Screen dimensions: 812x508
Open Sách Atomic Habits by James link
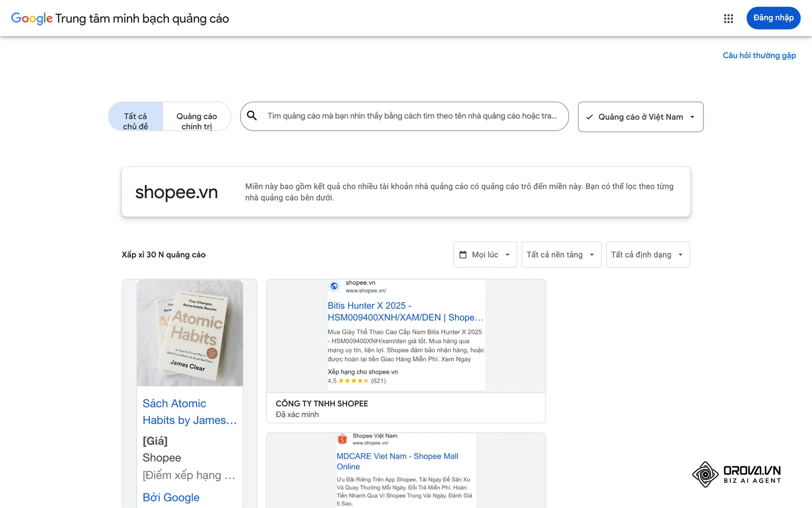pos(189,411)
